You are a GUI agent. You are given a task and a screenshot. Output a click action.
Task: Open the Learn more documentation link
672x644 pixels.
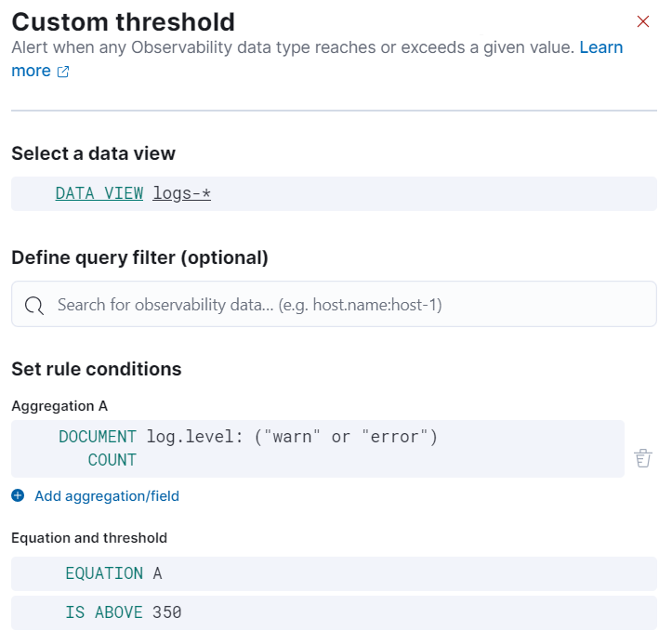click(x=600, y=47)
